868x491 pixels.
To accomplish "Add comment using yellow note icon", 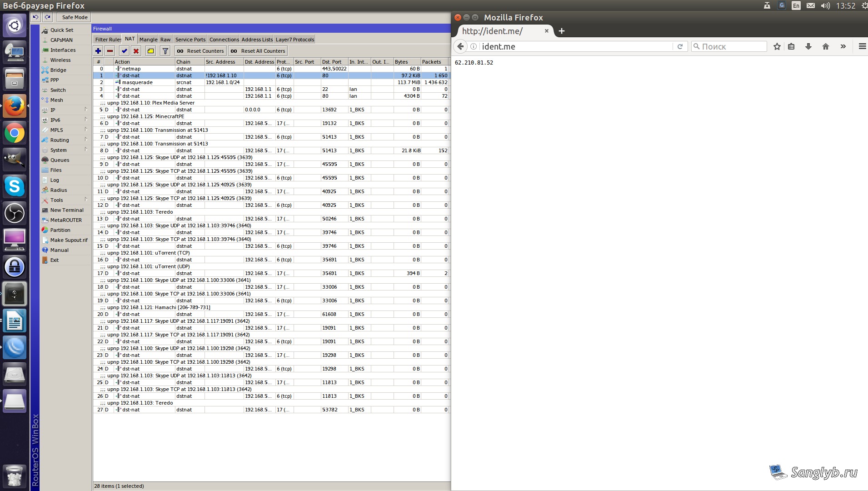I will [151, 51].
